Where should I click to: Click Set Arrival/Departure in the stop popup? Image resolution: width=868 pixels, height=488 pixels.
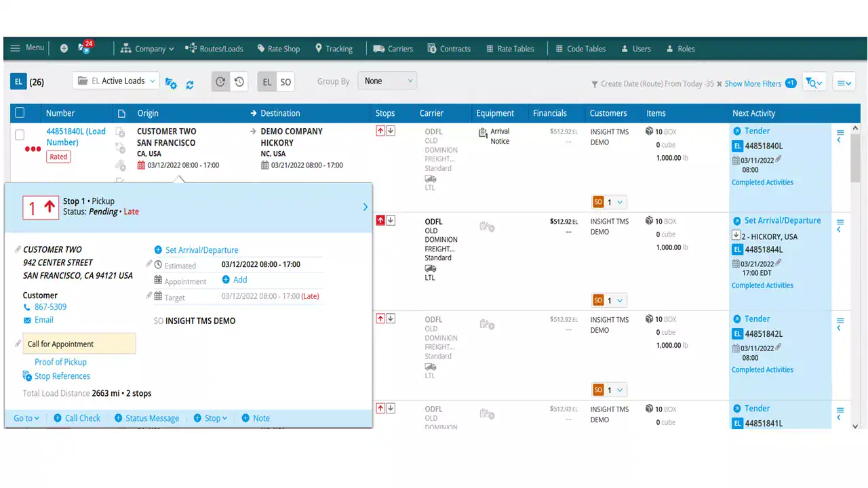(201, 250)
